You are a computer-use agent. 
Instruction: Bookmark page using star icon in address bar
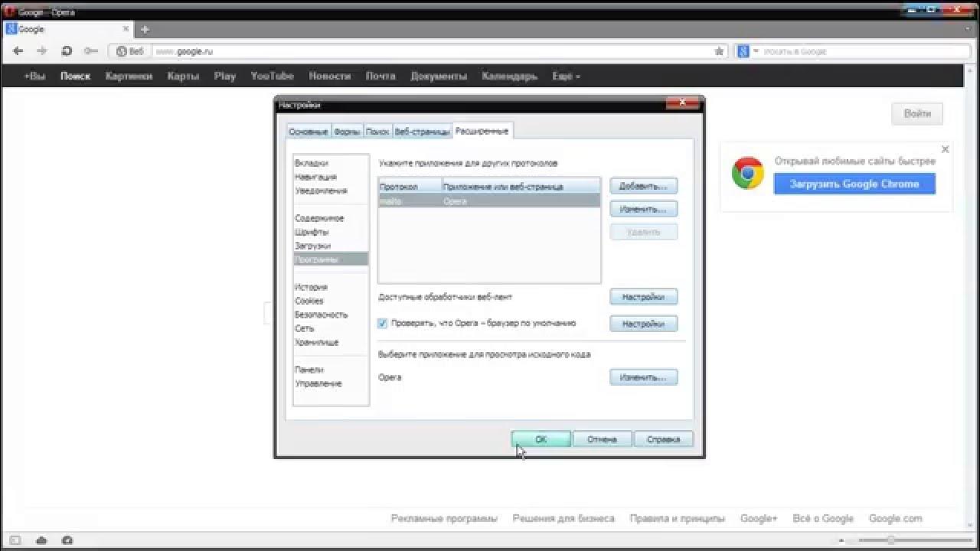719,51
